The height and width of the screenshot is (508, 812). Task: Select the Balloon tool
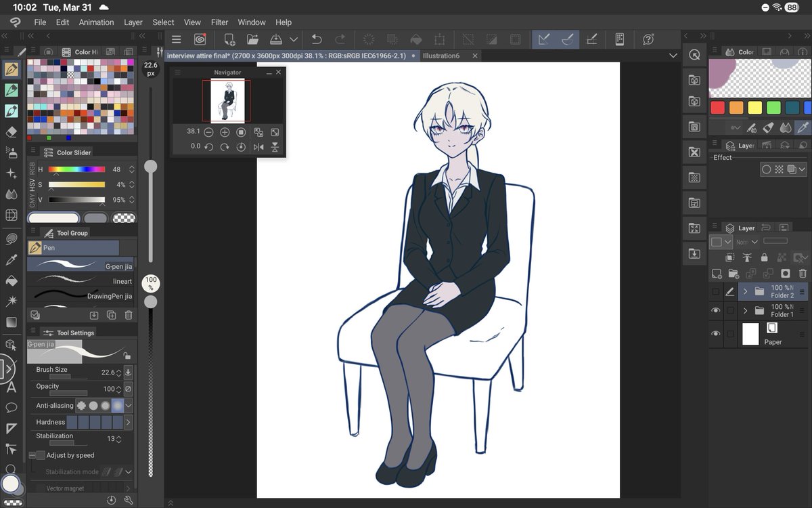point(12,408)
